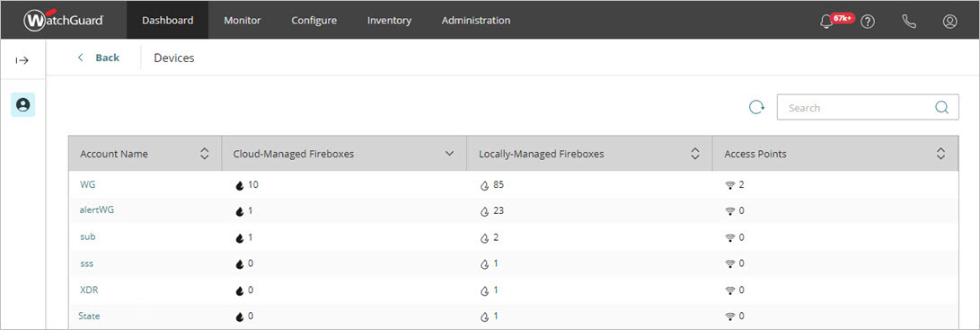
Task: Click the Account Name column header text
Action: coord(114,154)
